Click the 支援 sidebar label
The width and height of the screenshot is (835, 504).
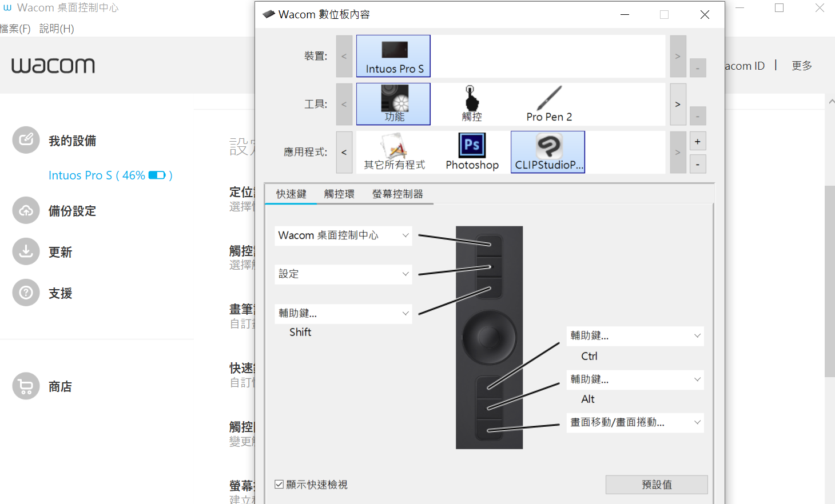click(x=60, y=293)
